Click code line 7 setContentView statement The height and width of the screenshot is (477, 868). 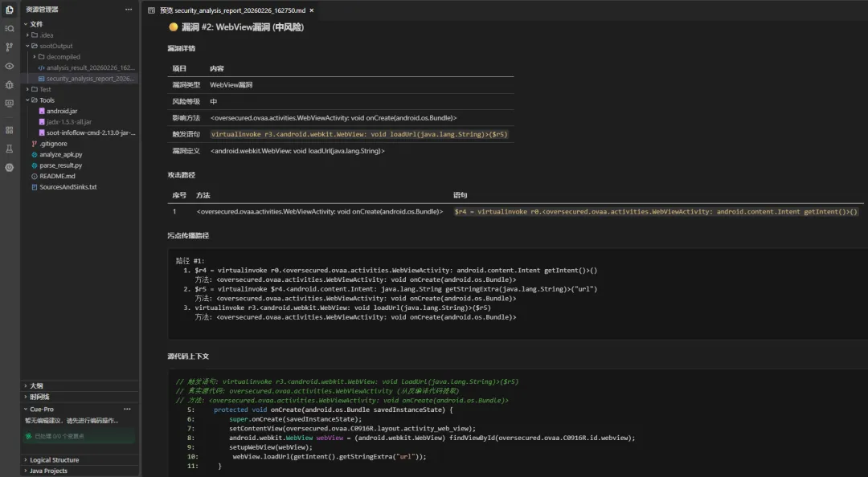(352, 428)
